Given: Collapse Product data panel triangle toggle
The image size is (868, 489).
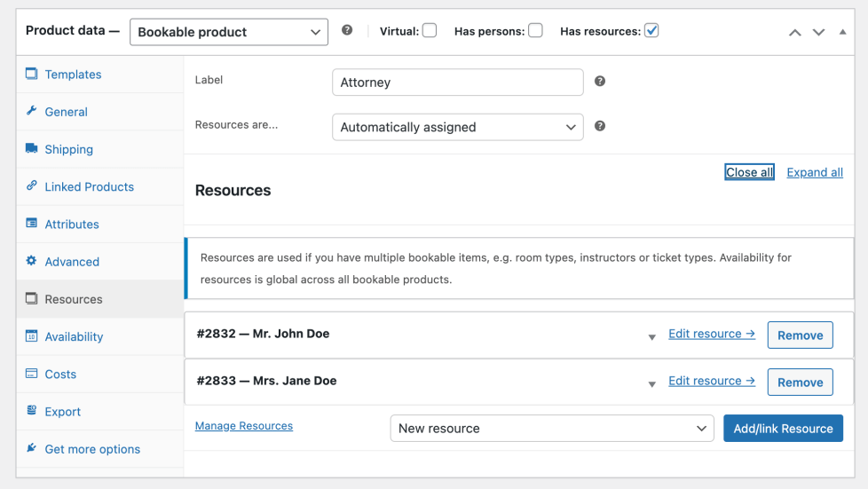Looking at the screenshot, I should point(842,32).
